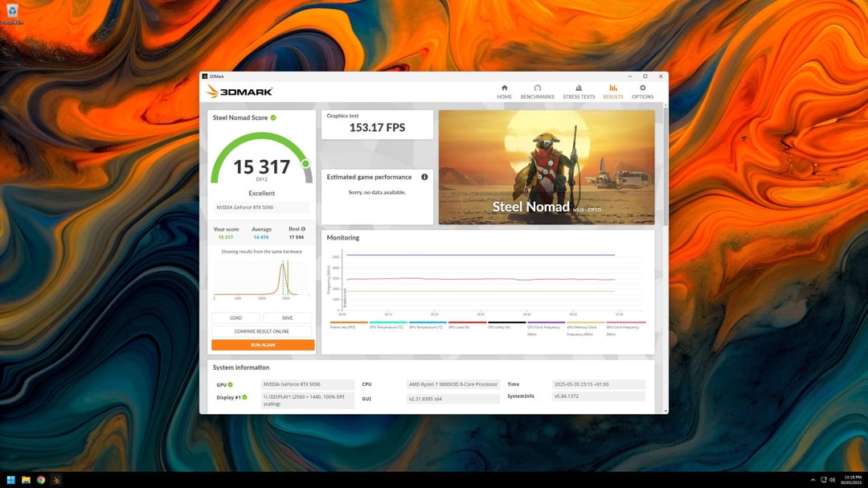Open the taskbar clock and date
The height and width of the screenshot is (488, 868).
pos(853,480)
